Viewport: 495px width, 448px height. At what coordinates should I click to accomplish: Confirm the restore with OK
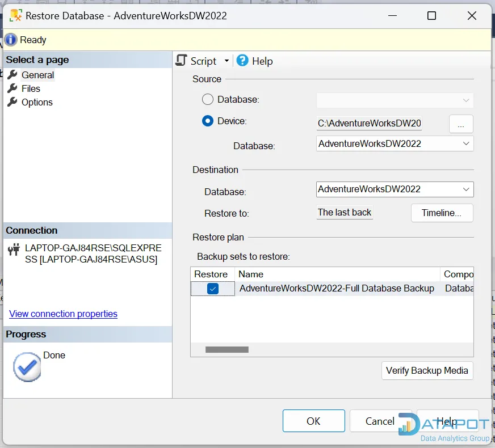pos(313,421)
